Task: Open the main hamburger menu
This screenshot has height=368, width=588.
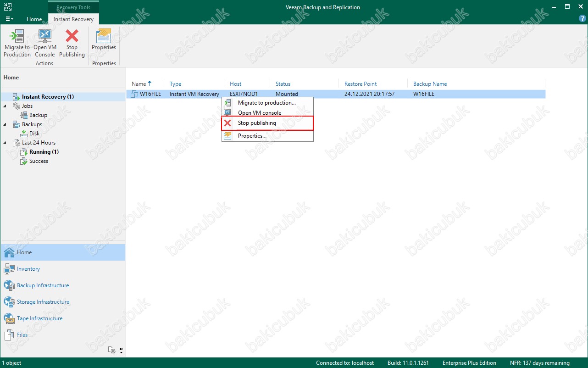Action: [x=9, y=19]
